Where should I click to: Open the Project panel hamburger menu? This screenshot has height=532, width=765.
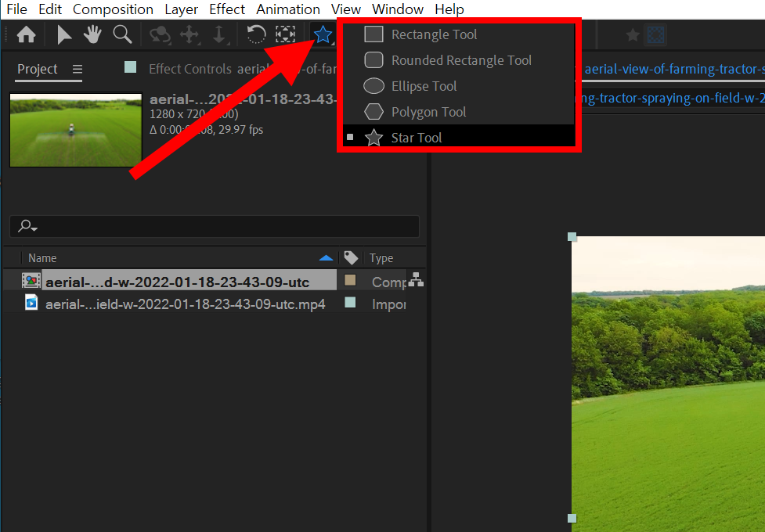pos(77,70)
